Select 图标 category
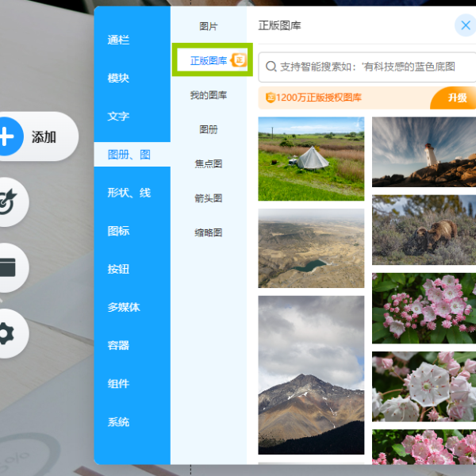The image size is (476, 476). click(x=118, y=231)
